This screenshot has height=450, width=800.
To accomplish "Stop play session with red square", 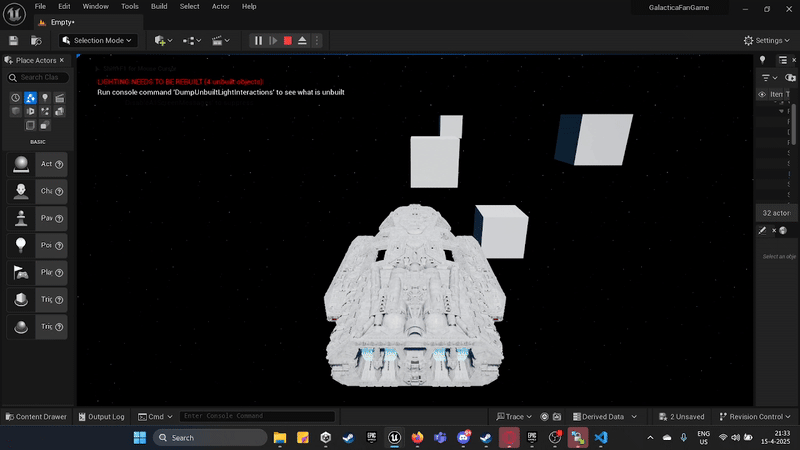I will click(x=288, y=40).
